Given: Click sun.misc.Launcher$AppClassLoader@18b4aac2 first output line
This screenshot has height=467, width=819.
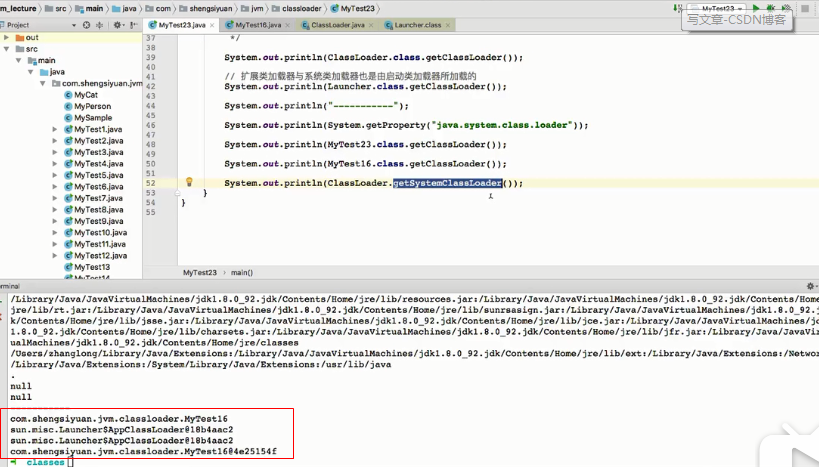Looking at the screenshot, I should point(122,430).
